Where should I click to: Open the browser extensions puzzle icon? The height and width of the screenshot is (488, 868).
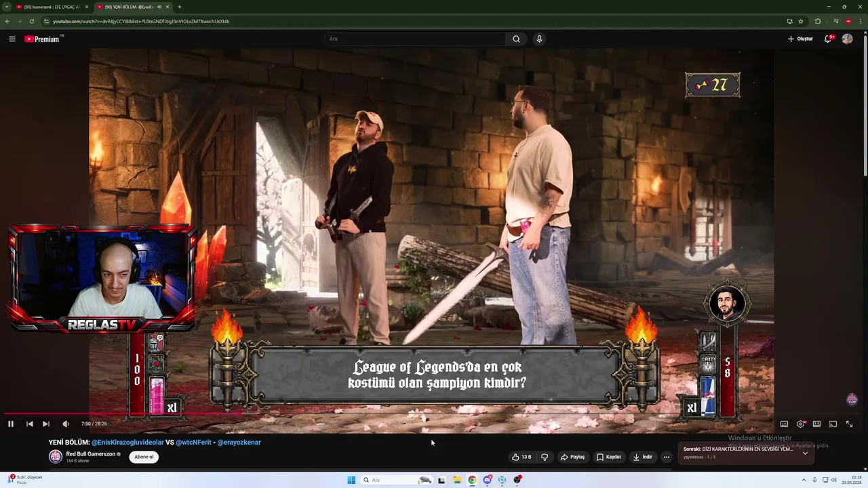click(x=818, y=21)
